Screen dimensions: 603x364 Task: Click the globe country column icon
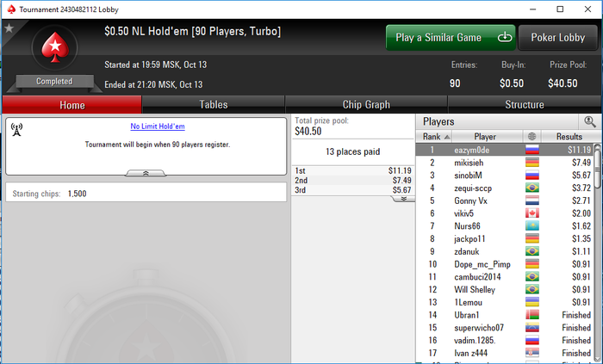click(x=532, y=137)
